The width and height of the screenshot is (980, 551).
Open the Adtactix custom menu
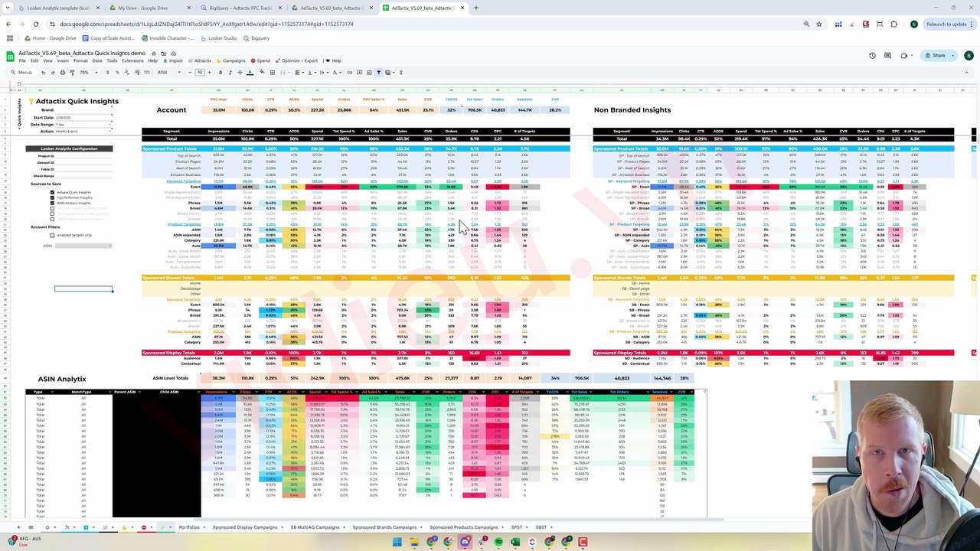[x=199, y=60]
